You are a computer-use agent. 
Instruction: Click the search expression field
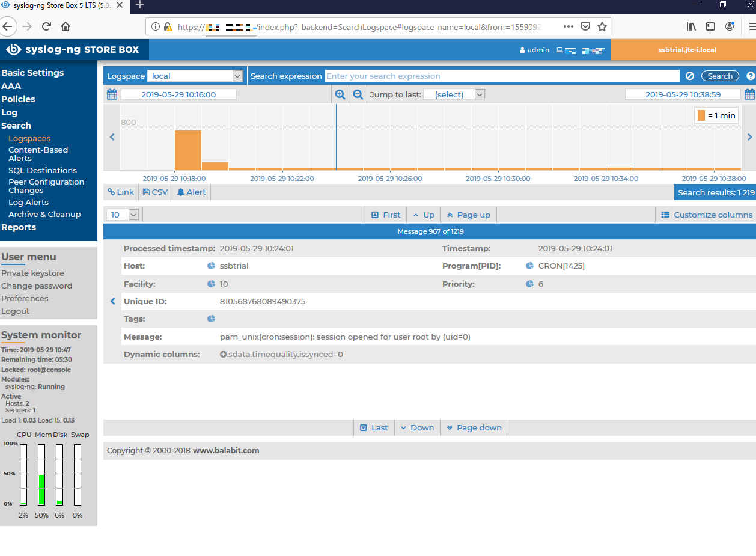coord(502,76)
